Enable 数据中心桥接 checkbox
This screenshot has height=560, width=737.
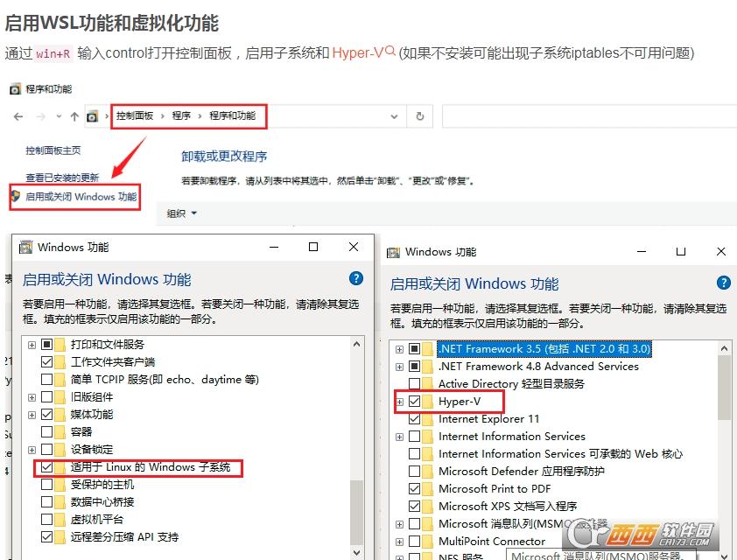coord(46,501)
